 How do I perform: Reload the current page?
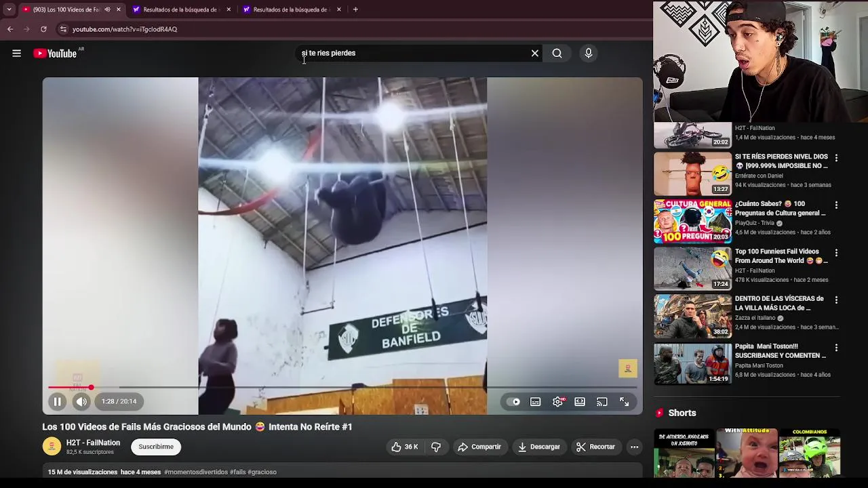43,29
